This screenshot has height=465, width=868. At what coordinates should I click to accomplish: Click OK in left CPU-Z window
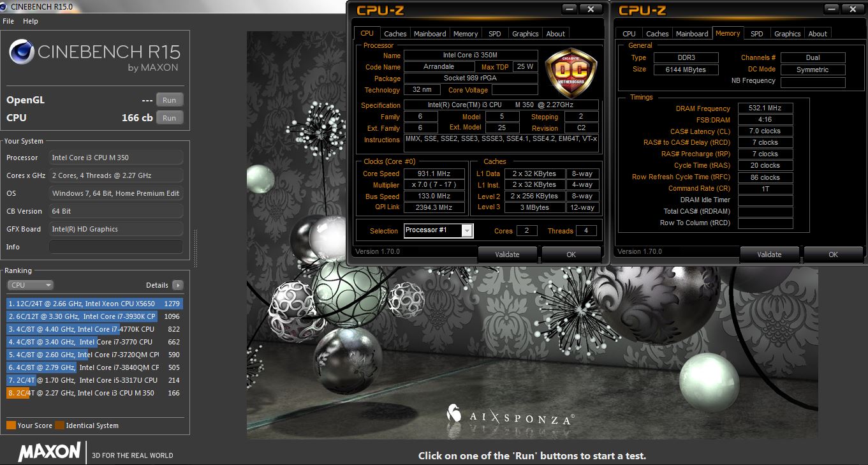click(x=571, y=255)
